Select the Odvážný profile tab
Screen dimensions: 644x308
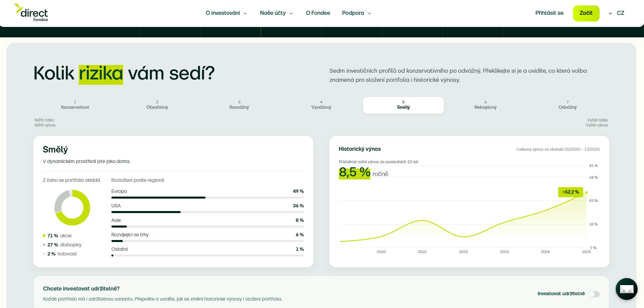[568, 105]
